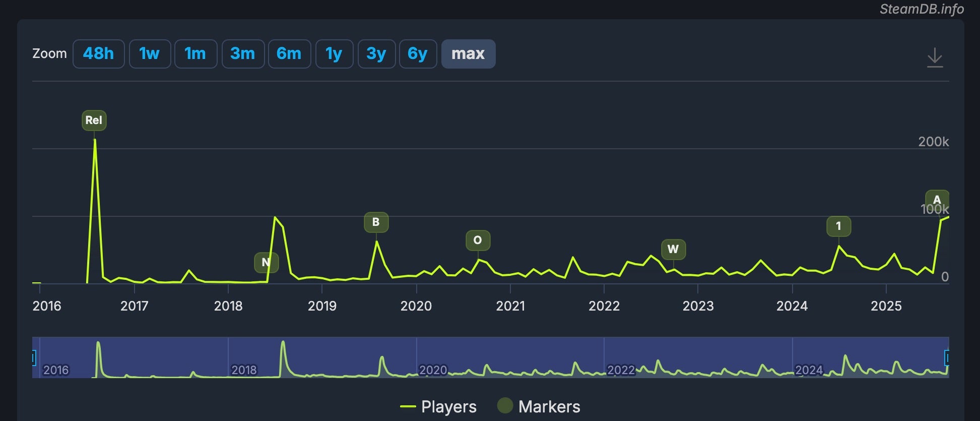Click the A marker in 2025
This screenshot has width=980, height=421.
click(937, 200)
